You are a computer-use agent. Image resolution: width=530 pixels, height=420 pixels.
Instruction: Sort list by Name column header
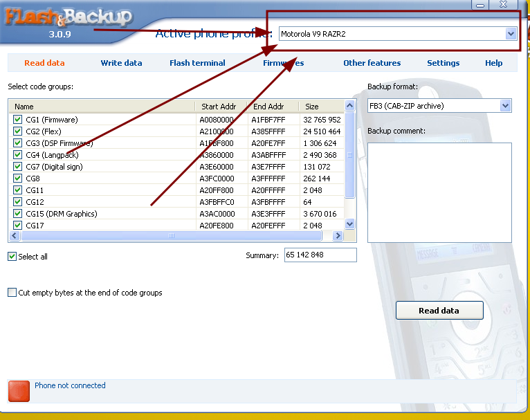[x=102, y=107]
